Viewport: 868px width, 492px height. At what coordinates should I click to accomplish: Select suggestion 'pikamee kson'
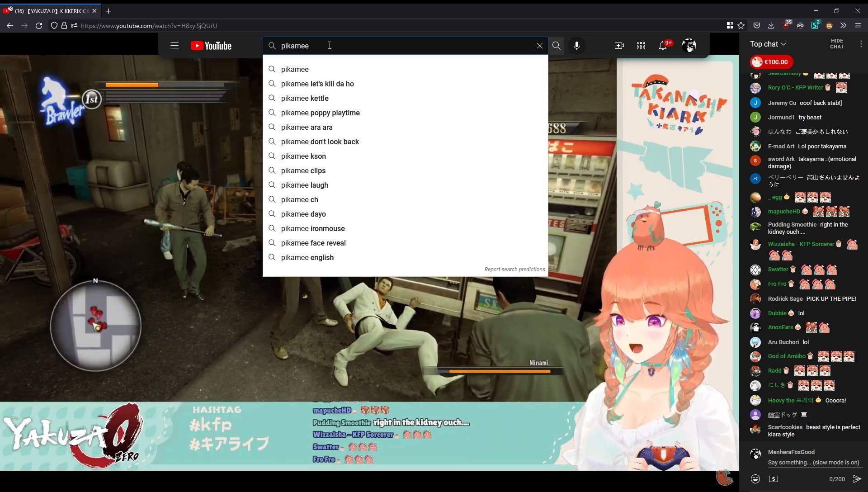click(x=406, y=156)
